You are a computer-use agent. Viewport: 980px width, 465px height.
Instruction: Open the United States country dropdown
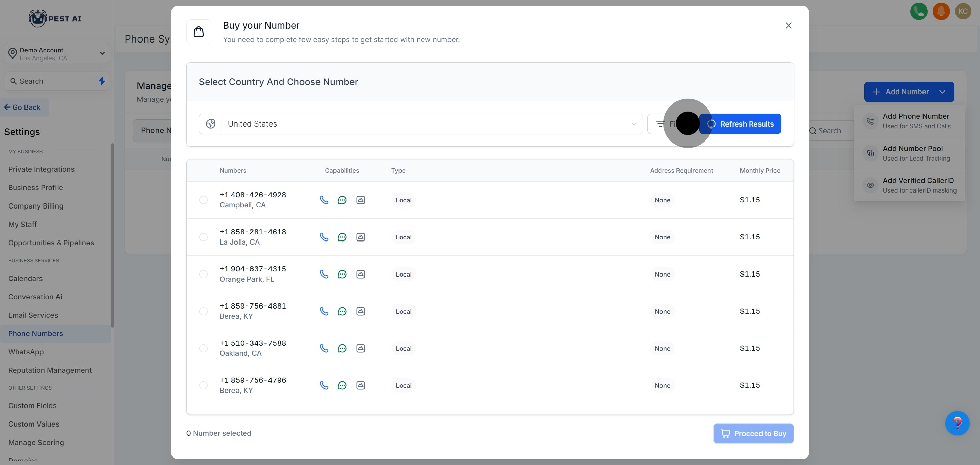point(431,124)
